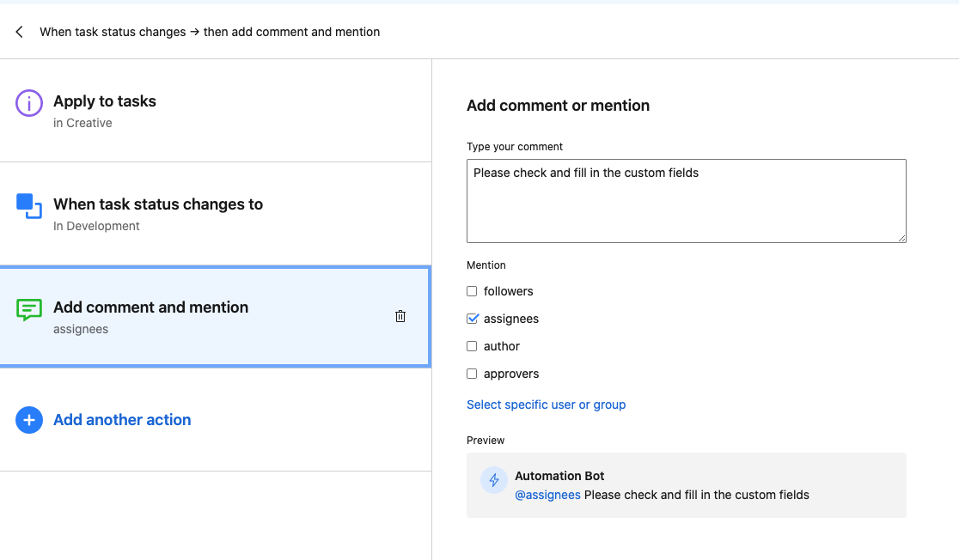
Task: Check the approvers mention checkbox
Action: [472, 374]
